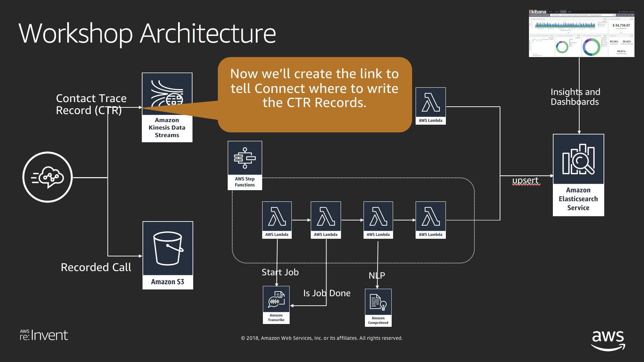
Task: Click the "Contact Trace Record (CTR)" label
Action: (91, 104)
